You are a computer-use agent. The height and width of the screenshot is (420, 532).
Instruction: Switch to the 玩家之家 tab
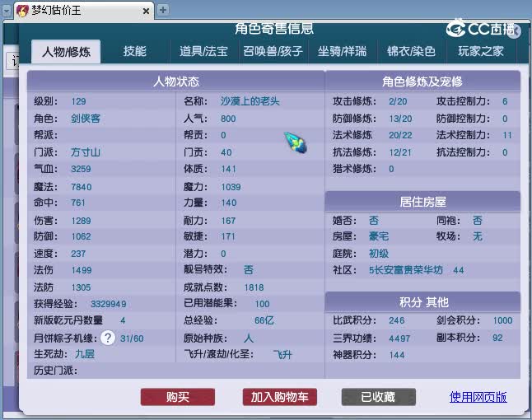(x=481, y=51)
